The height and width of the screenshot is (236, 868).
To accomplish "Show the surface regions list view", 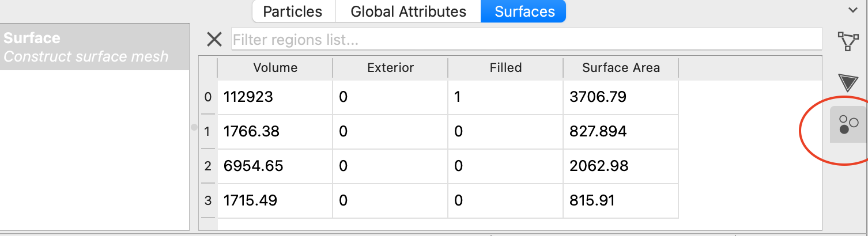I will pos(848,124).
